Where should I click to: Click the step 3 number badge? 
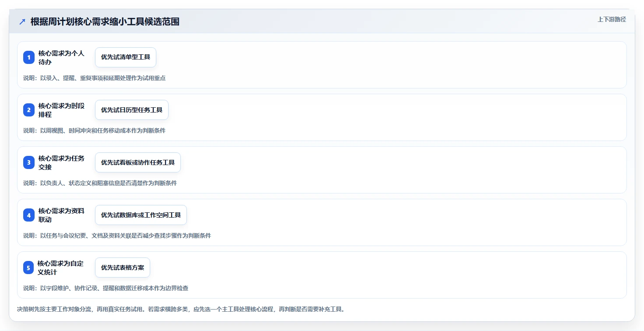29,162
